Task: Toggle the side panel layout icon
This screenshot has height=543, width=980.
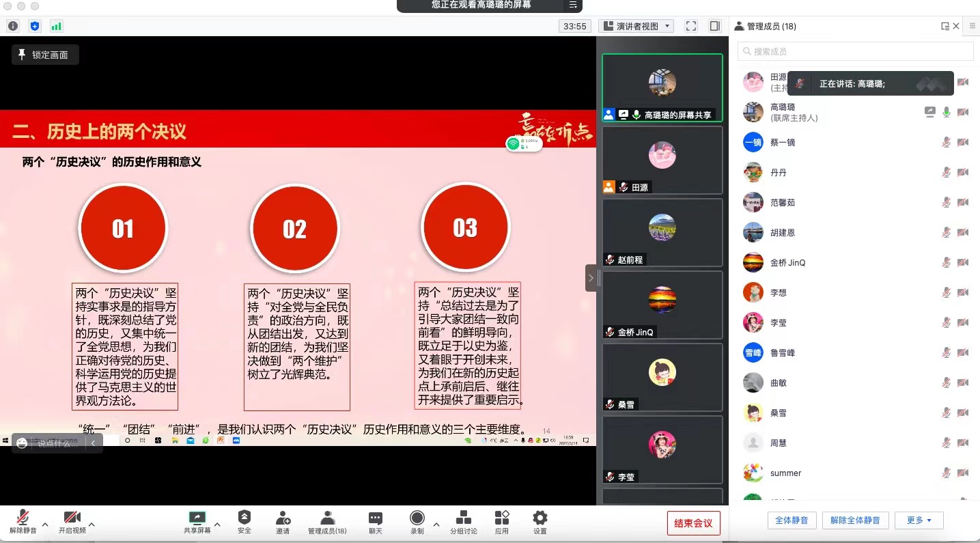Action: click(714, 26)
